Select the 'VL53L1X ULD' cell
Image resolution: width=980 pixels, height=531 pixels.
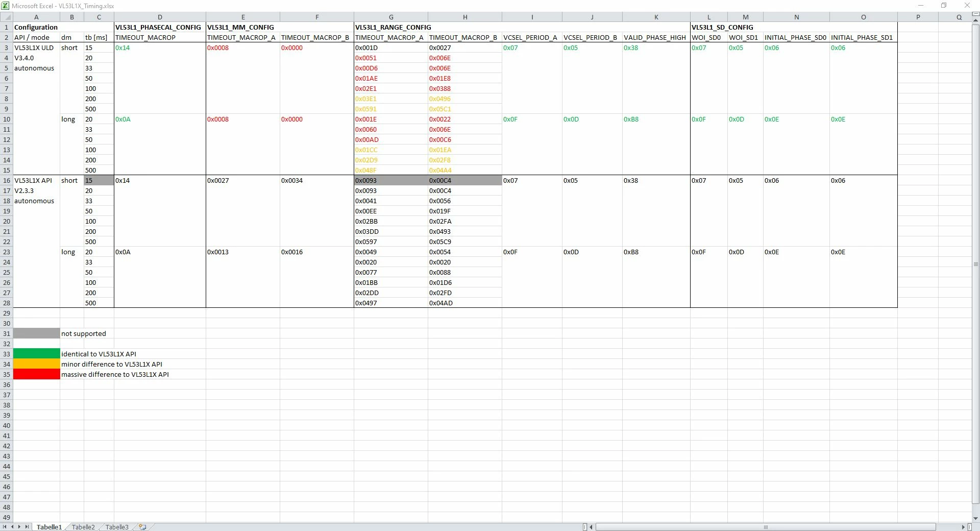click(36, 47)
